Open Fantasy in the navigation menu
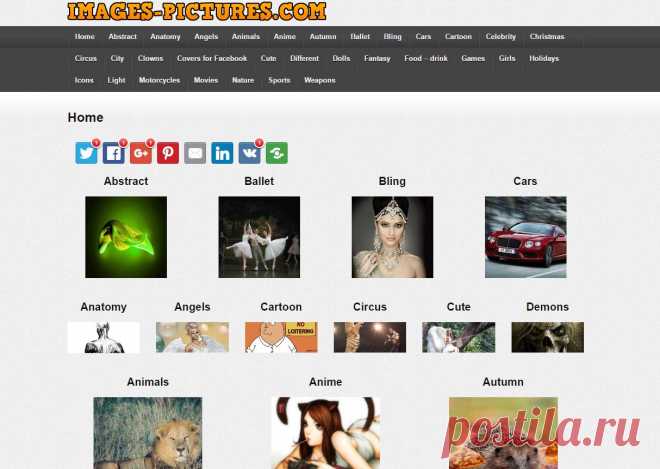Screen dimensions: 660x469 tap(377, 59)
